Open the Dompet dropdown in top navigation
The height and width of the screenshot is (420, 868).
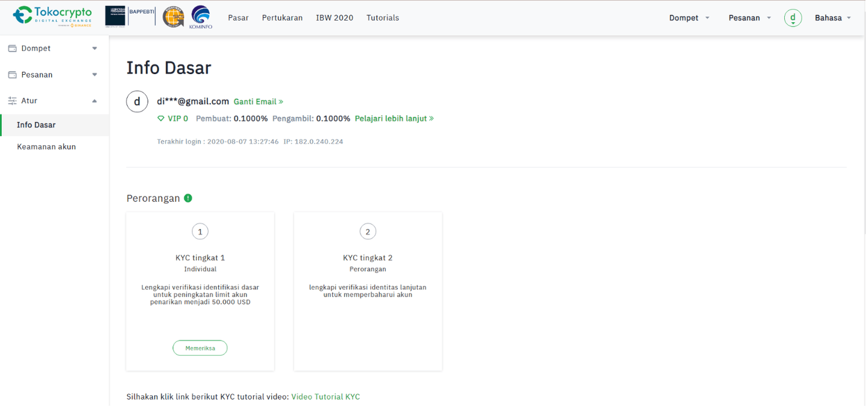pyautogui.click(x=689, y=18)
